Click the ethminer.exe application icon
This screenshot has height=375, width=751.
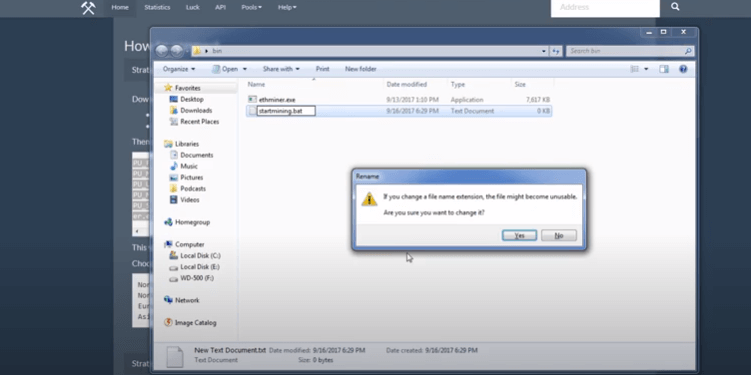[x=252, y=100]
